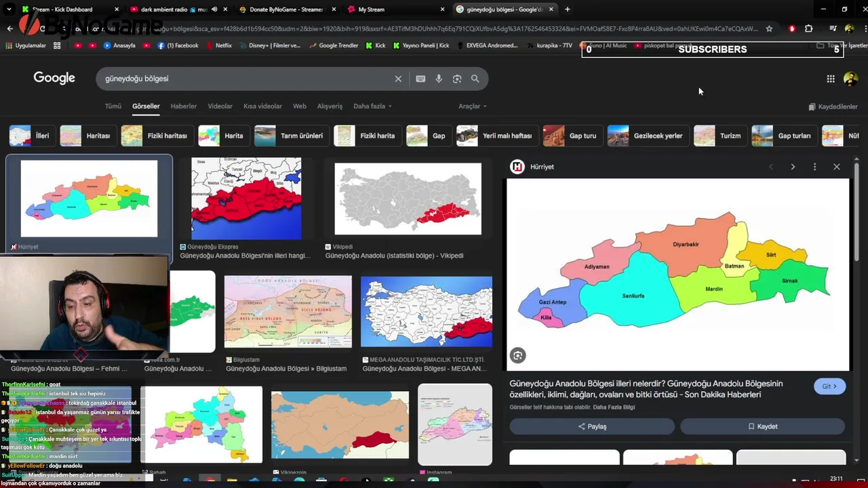Open Google Trendler bookmark
This screenshot has height=488, width=868.
tap(333, 45)
